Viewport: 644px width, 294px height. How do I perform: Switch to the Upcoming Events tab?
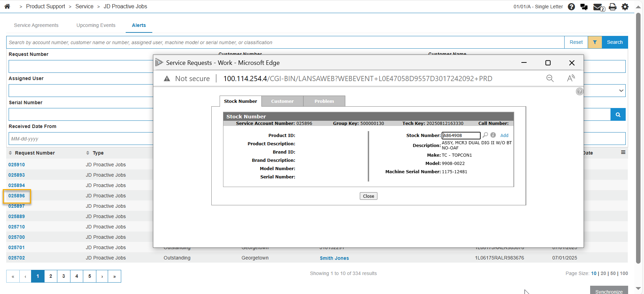[x=96, y=25]
